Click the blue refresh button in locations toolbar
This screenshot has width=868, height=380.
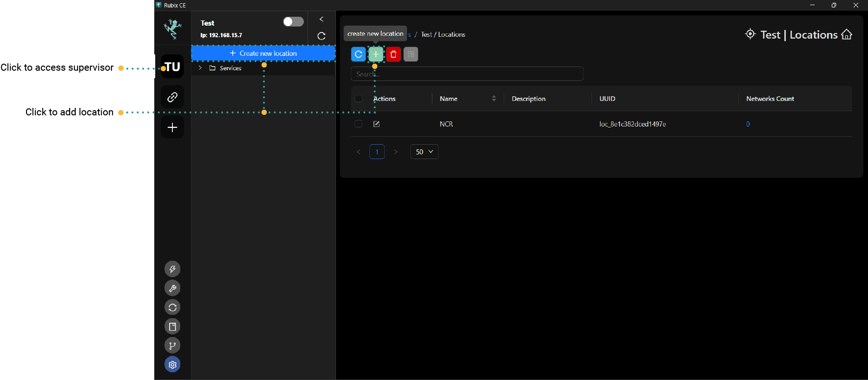pos(358,54)
